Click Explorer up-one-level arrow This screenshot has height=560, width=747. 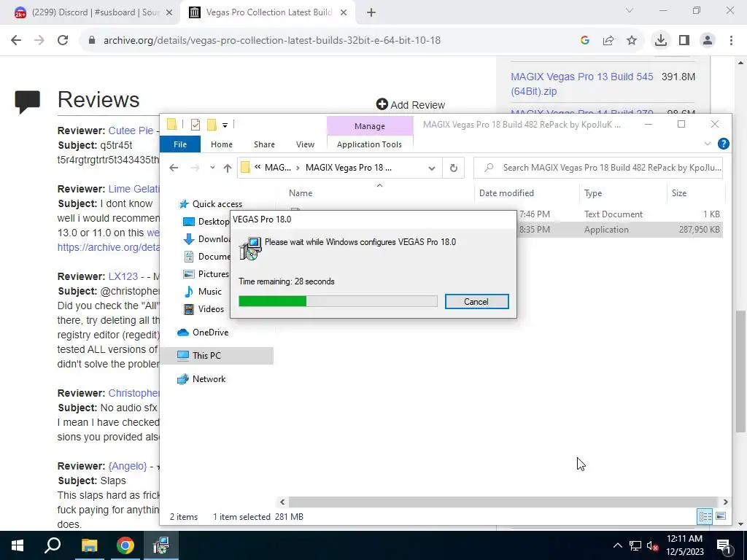(228, 168)
